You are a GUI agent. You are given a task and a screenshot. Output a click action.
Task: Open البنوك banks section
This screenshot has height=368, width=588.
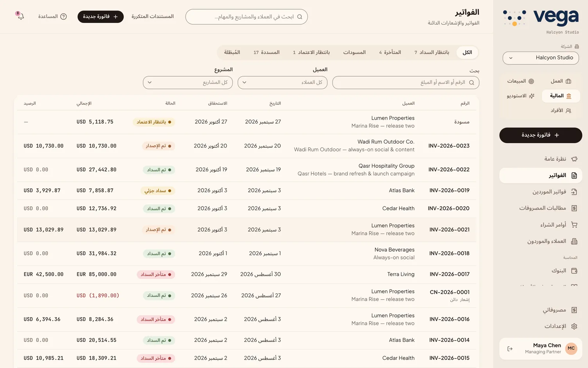tap(541, 271)
